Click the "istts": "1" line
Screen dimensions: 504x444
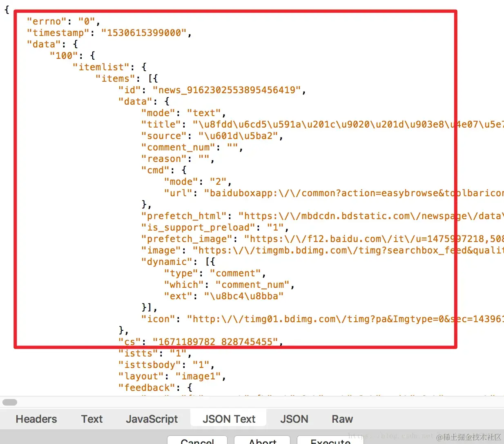click(x=155, y=353)
